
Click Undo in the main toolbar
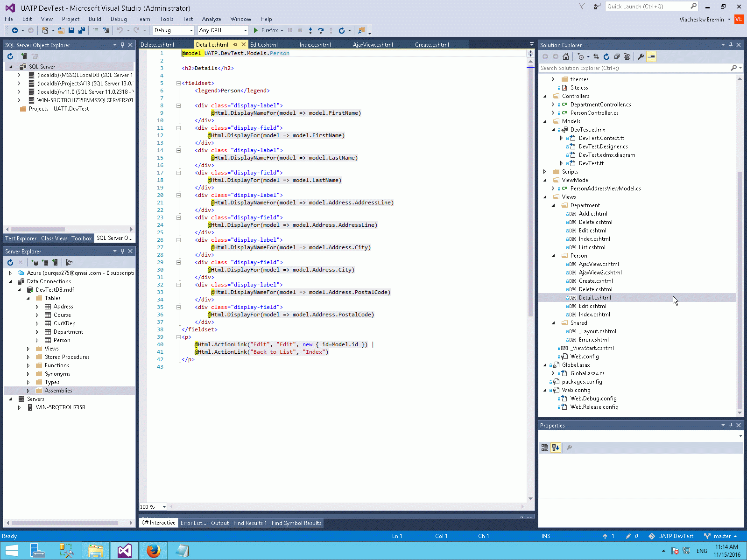point(120,30)
